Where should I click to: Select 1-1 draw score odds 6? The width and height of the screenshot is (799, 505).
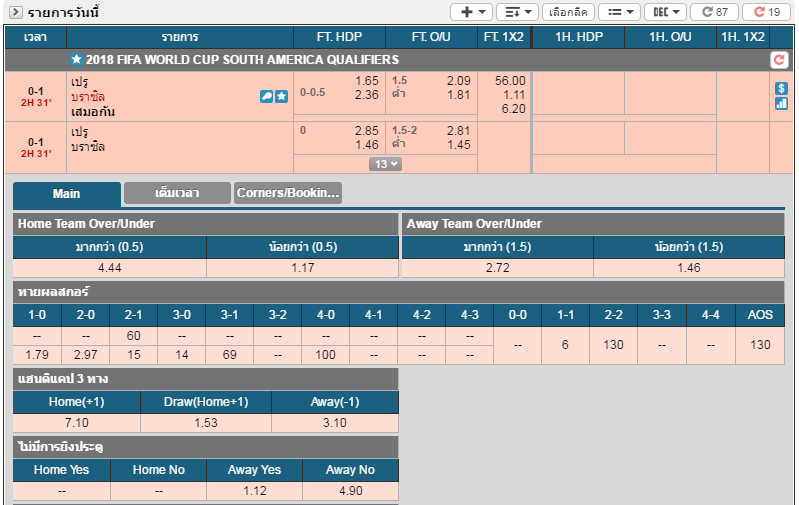coord(565,345)
